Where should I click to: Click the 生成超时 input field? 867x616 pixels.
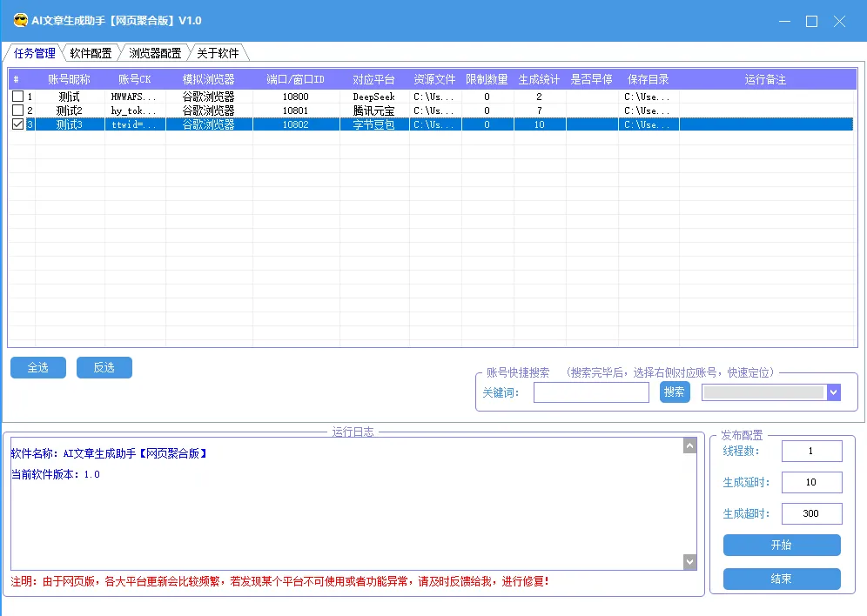coord(811,513)
